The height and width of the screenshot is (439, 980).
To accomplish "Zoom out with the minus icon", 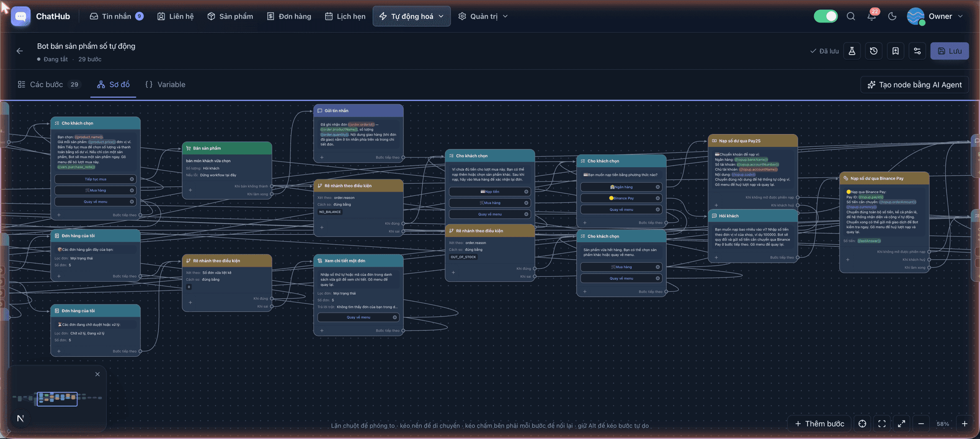I will click(x=921, y=424).
